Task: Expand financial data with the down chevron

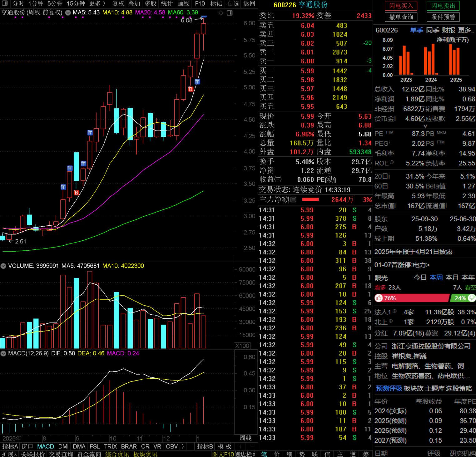Action: (425, 126)
